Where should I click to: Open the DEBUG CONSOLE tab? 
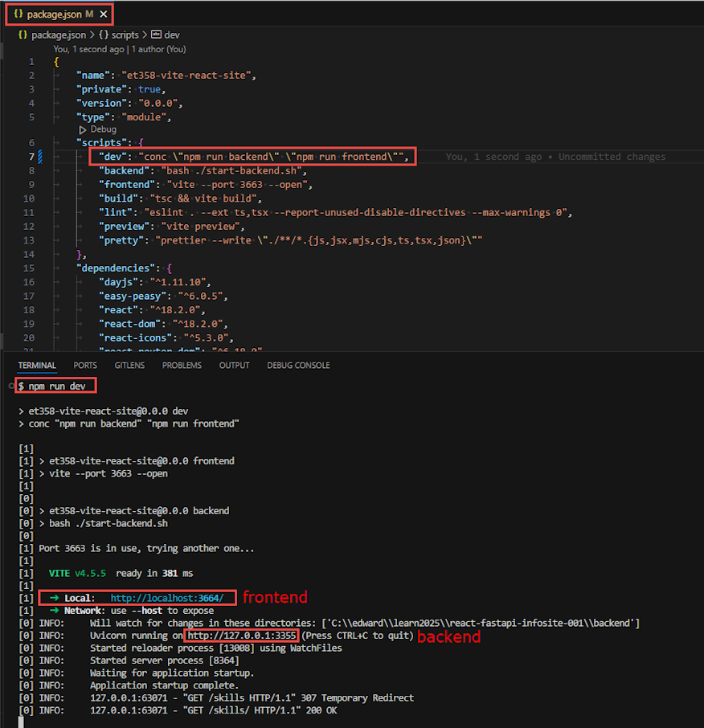click(x=298, y=365)
